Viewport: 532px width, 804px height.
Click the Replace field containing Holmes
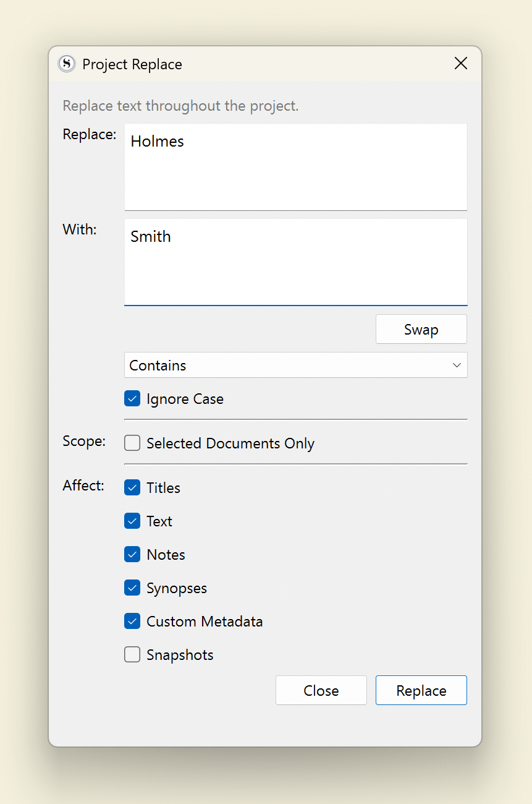click(295, 167)
